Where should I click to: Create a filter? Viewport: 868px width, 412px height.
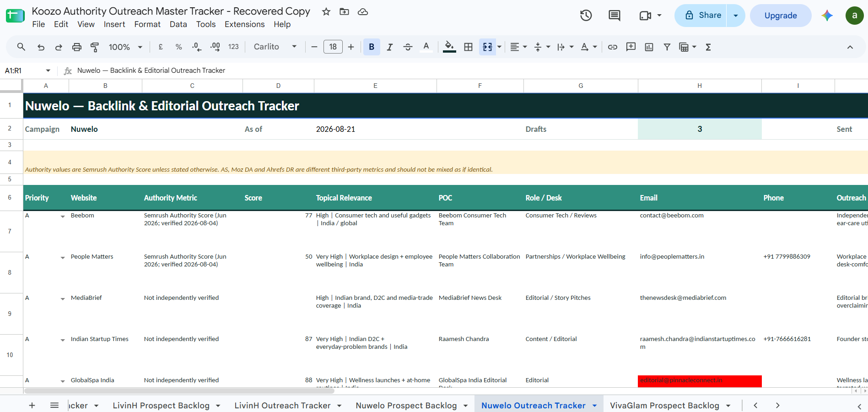point(667,47)
